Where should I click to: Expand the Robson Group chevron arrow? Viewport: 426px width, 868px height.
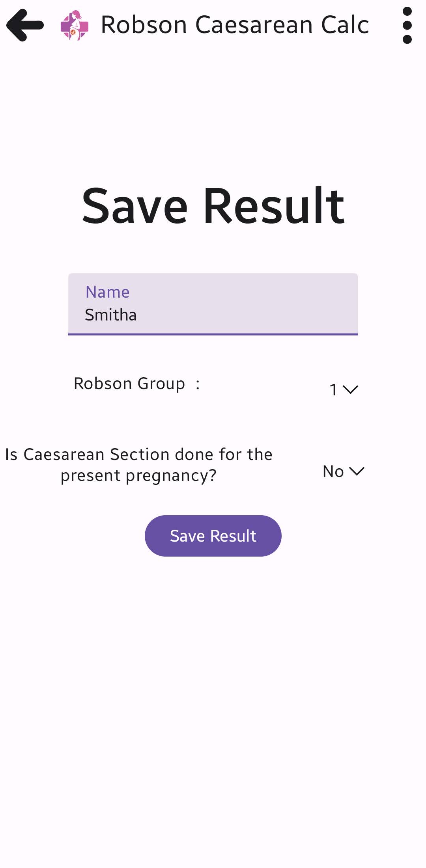[x=350, y=389]
